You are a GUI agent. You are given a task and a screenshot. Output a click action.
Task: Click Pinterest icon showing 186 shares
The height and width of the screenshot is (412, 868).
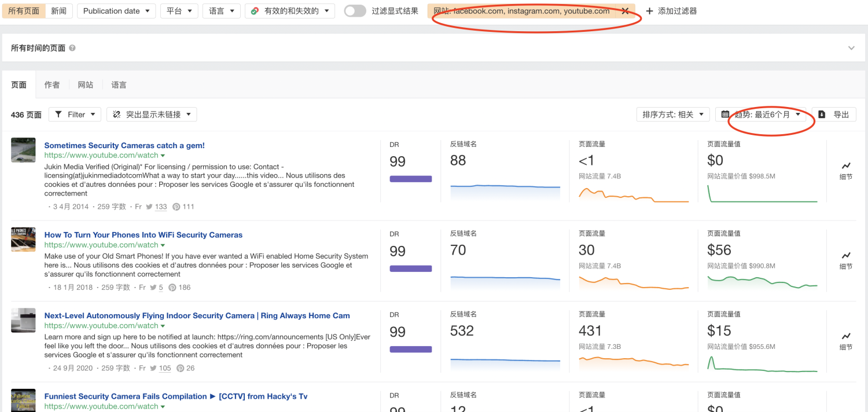coord(172,288)
